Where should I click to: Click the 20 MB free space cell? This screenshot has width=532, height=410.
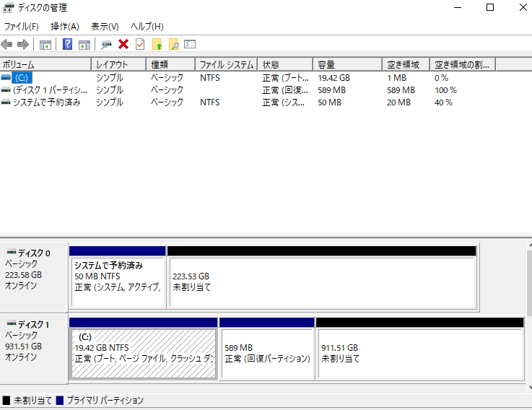point(398,102)
